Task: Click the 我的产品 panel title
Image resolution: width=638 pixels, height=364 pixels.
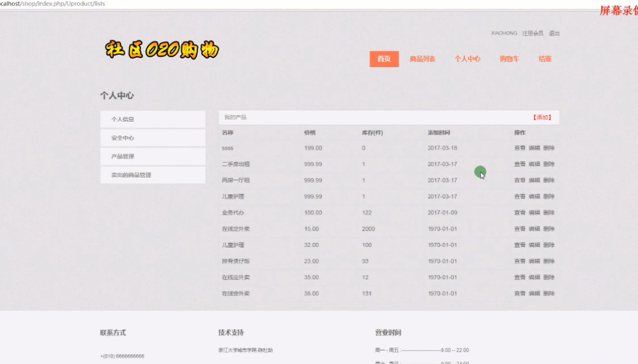Action: pyautogui.click(x=235, y=117)
